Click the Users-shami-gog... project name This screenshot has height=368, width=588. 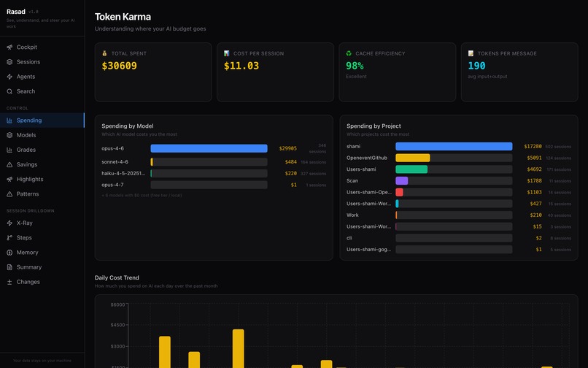click(x=368, y=249)
